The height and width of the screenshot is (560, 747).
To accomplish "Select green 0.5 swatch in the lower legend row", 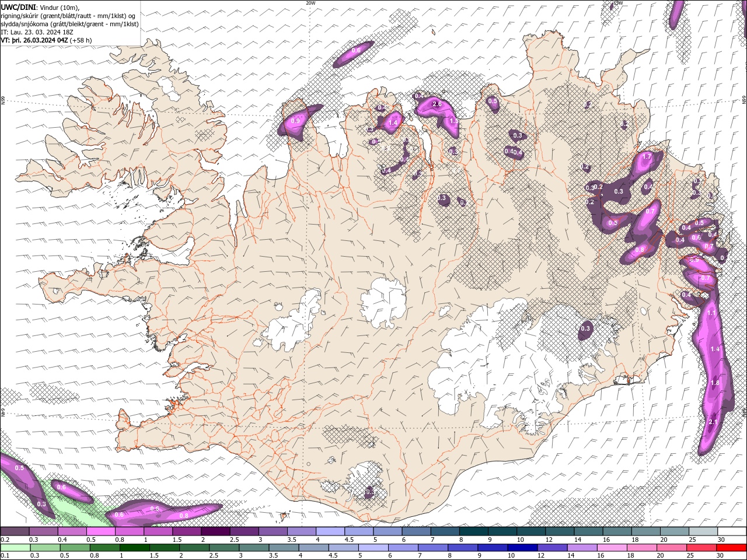I will pyautogui.click(x=76, y=548).
